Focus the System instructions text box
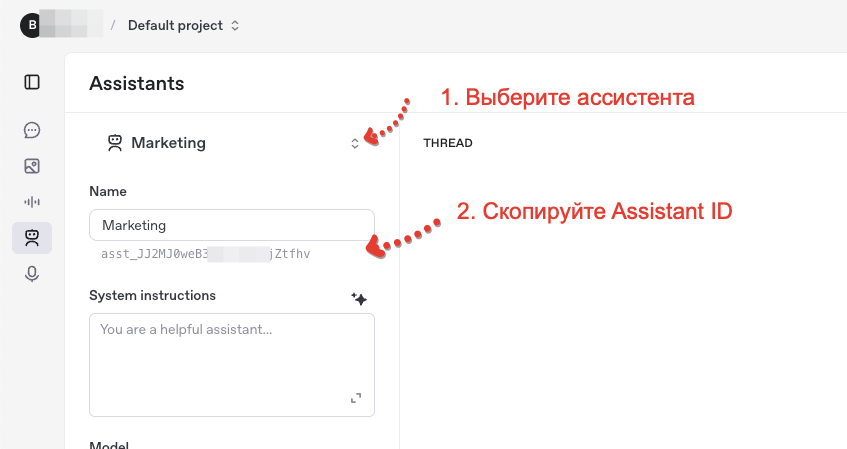 [x=232, y=365]
